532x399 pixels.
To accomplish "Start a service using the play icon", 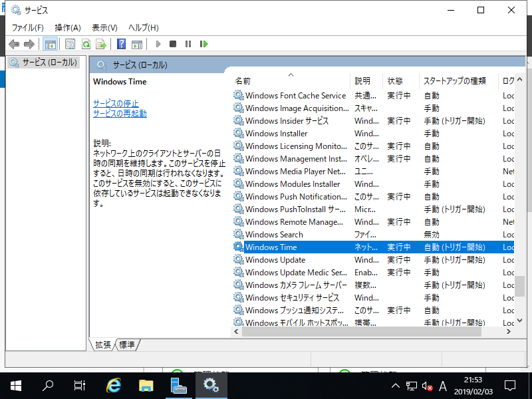I will 158,44.
